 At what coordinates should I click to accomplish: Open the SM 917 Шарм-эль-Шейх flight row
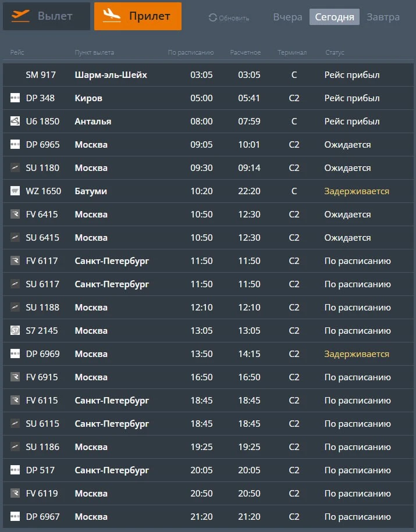click(208, 75)
